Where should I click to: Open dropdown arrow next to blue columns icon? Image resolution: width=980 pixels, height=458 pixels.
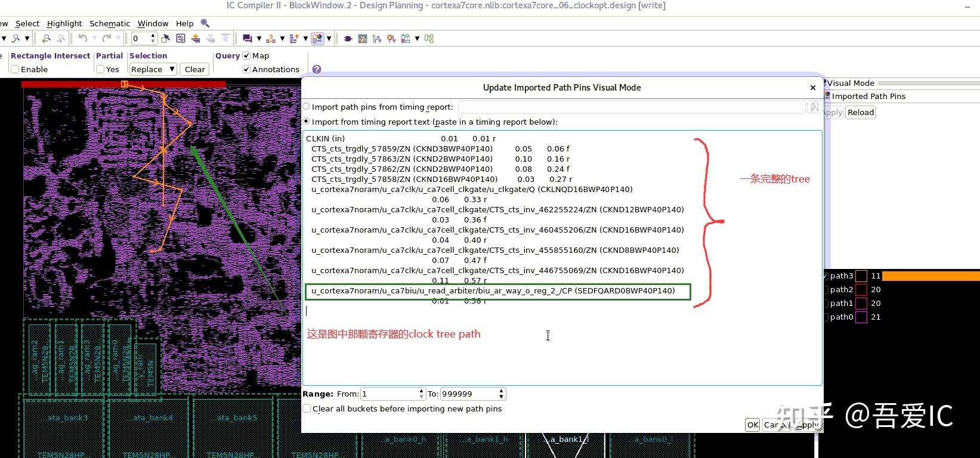pos(417,38)
